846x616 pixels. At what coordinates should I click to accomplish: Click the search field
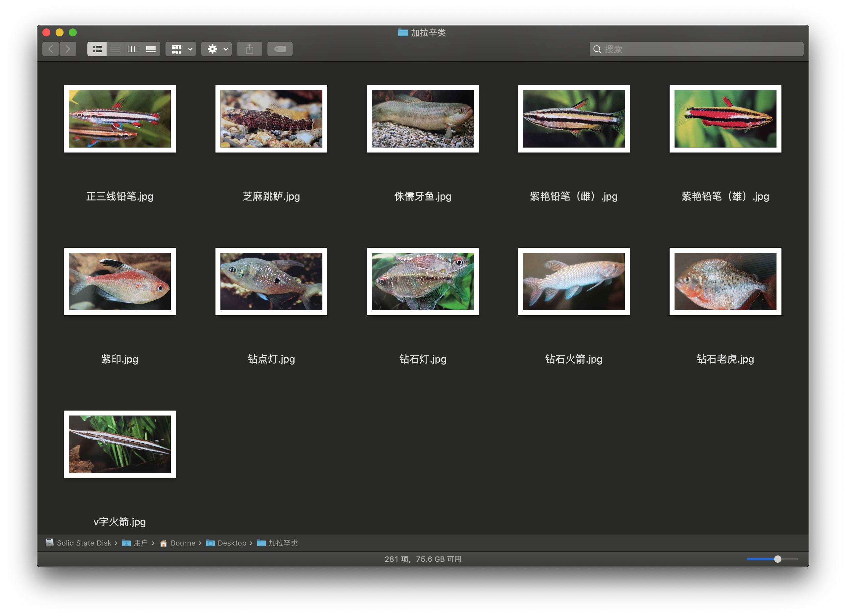pyautogui.click(x=696, y=49)
